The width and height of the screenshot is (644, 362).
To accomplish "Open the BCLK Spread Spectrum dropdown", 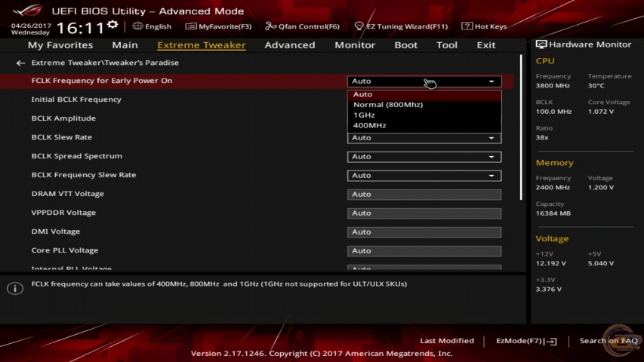I will click(424, 157).
